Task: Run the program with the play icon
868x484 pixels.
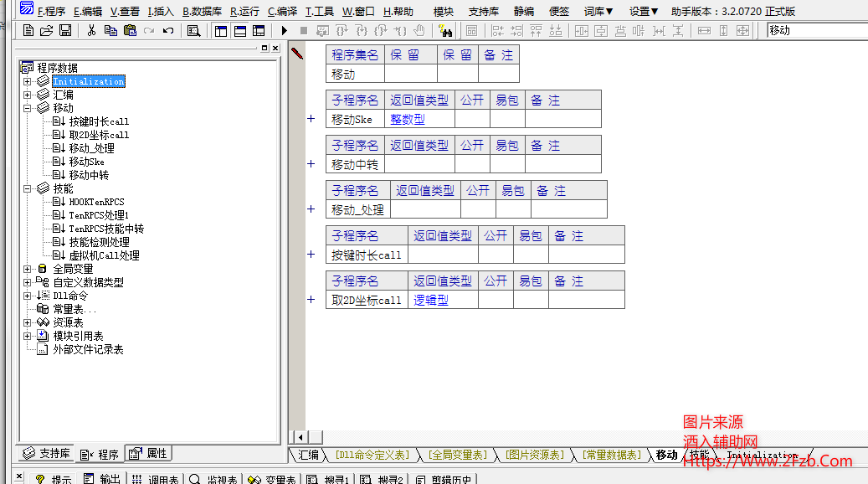Action: point(285,31)
